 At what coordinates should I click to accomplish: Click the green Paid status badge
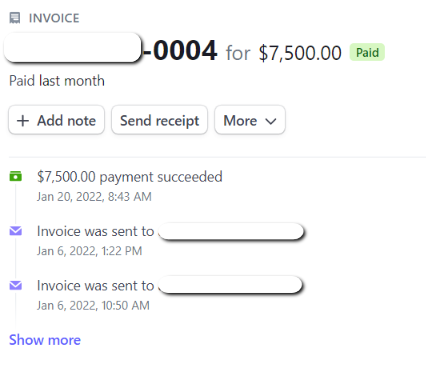(x=367, y=52)
